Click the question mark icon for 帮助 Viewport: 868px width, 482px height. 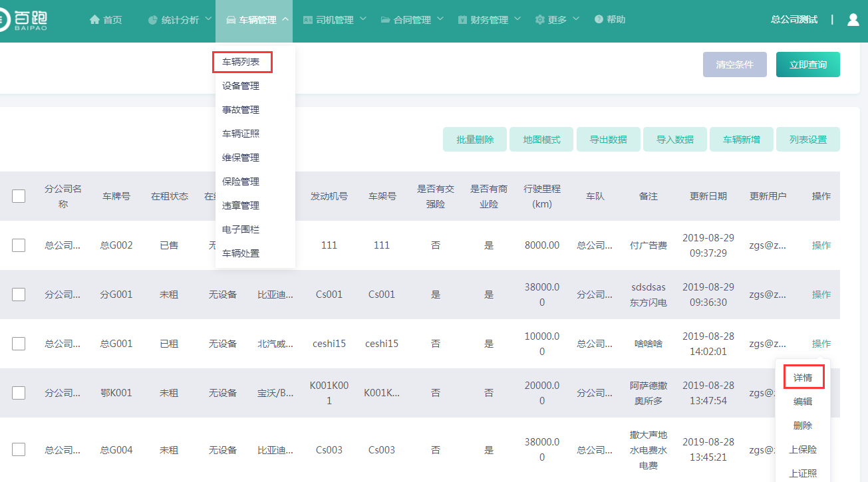pos(599,20)
